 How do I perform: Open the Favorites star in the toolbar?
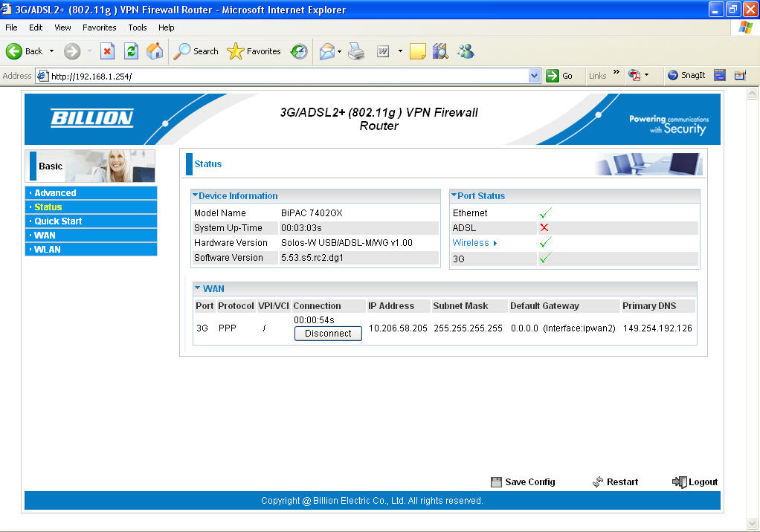pos(254,51)
